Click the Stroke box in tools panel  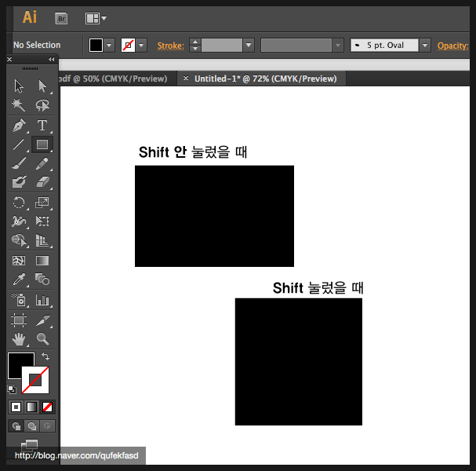tap(36, 381)
